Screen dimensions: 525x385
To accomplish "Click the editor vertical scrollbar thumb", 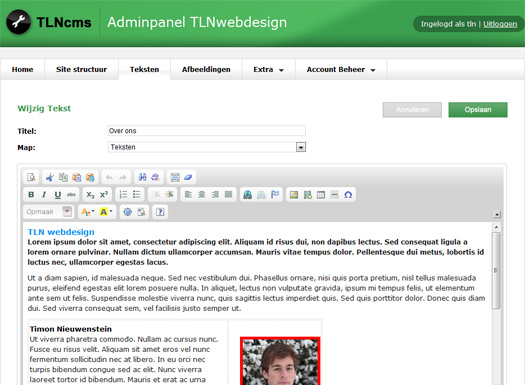I will click(x=496, y=270).
